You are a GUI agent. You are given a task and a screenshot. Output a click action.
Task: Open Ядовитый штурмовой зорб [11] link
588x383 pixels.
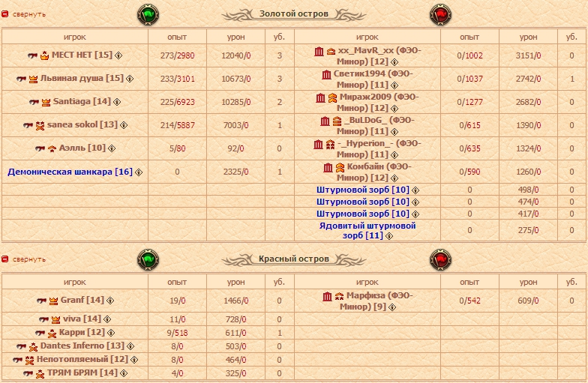367,231
